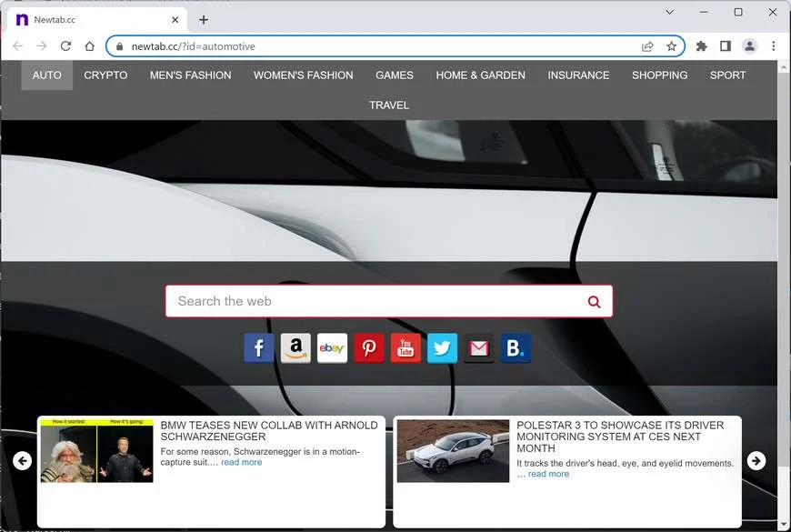Viewport: 791px width, 532px height.
Task: Click the page scrollbar up arrow
Action: (784, 66)
